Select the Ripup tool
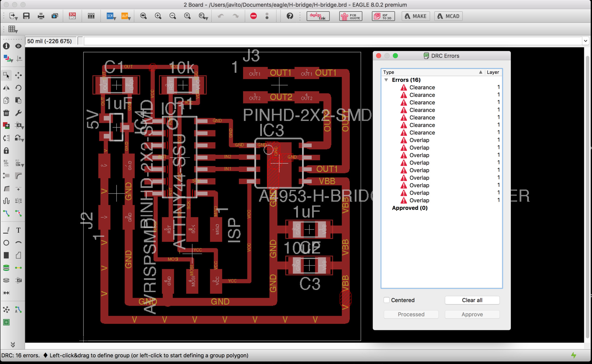Image resolution: width=592 pixels, height=364 pixels. click(18, 213)
